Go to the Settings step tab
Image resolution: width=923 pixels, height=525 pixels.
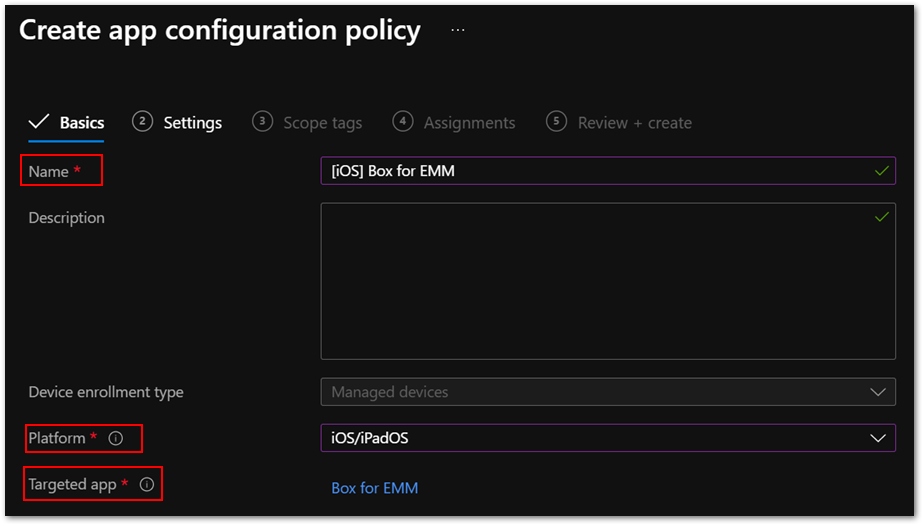click(177, 122)
